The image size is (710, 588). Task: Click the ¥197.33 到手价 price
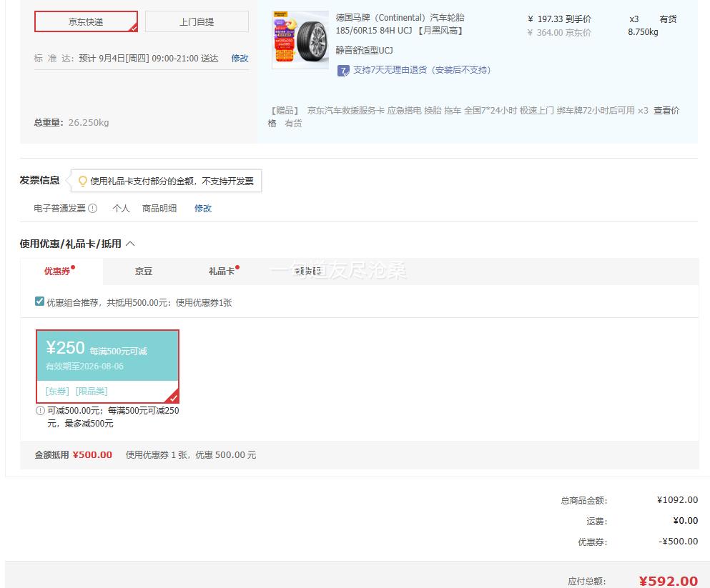(x=559, y=19)
